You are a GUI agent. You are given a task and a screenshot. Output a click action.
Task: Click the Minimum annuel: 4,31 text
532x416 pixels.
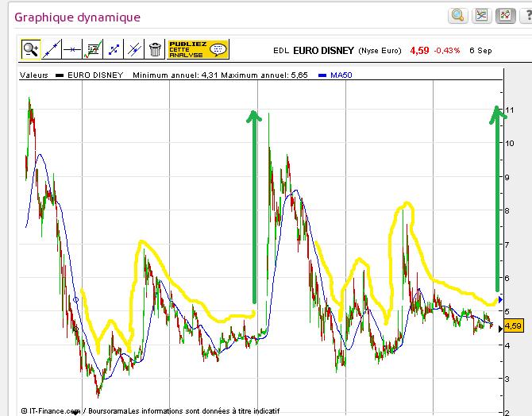click(175, 75)
